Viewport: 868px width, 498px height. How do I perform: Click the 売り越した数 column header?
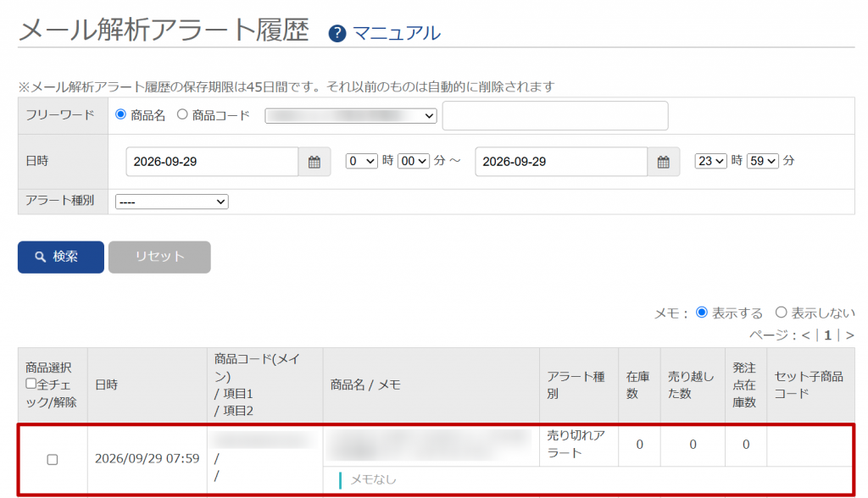click(x=693, y=385)
